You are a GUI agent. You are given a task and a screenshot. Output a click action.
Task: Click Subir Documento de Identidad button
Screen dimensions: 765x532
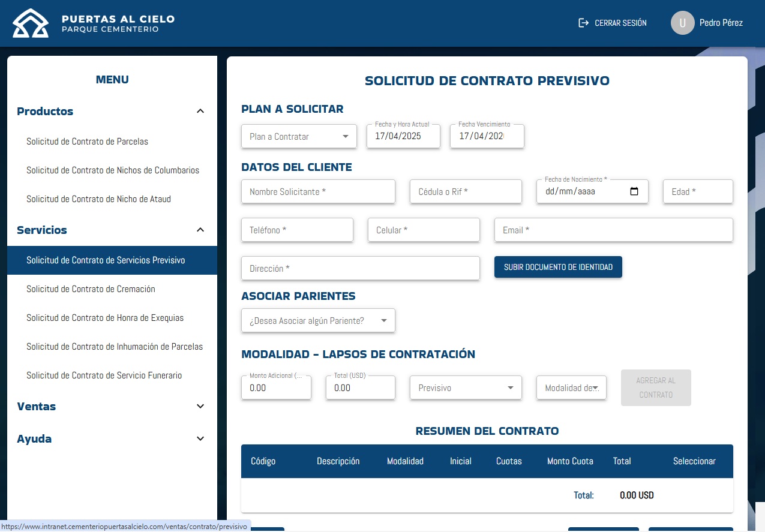pyautogui.click(x=558, y=267)
